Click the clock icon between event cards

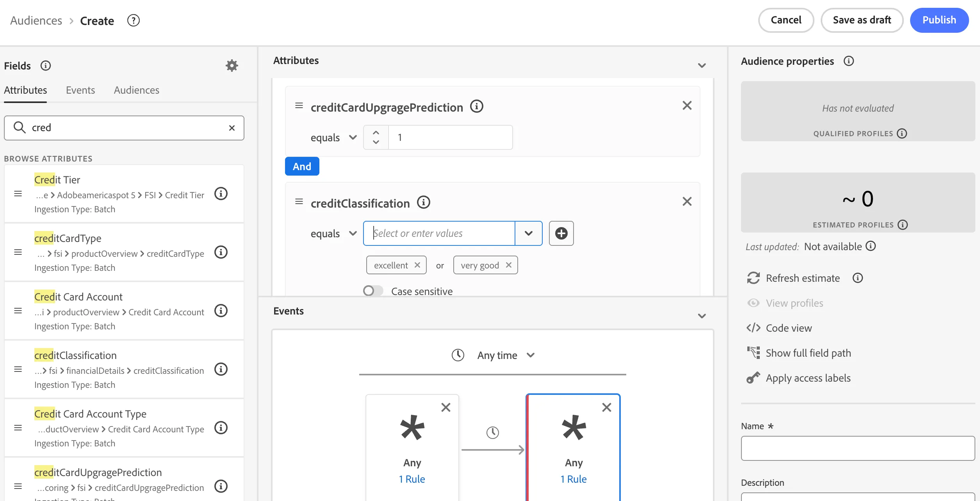(493, 432)
